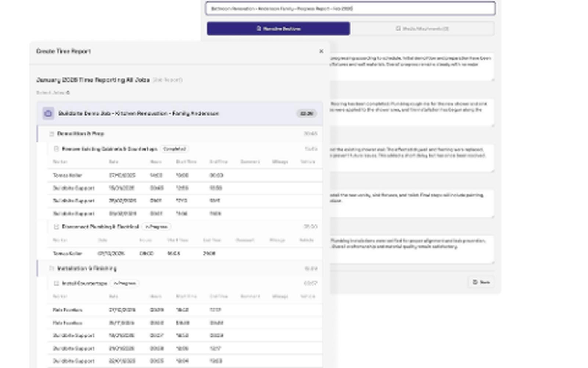Click text area mentioning plumbing installations were verified
The image size is (588, 368).
412,249
